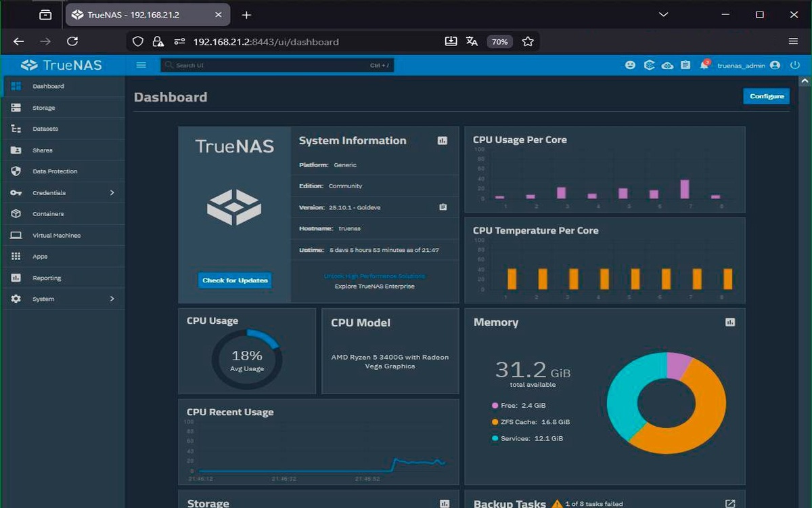Click the 'AMD Ryzen 5 3400G' CPU model text
812x508 pixels.
point(390,362)
